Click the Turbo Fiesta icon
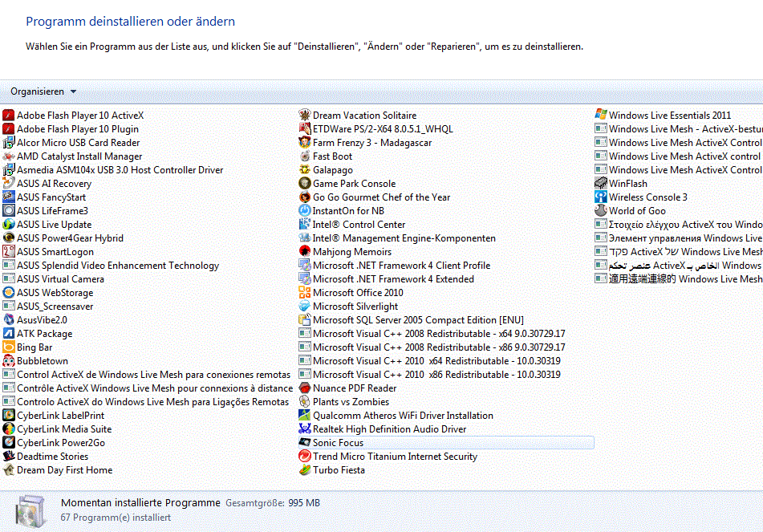Viewport: 763px width, 532px height. tap(305, 469)
